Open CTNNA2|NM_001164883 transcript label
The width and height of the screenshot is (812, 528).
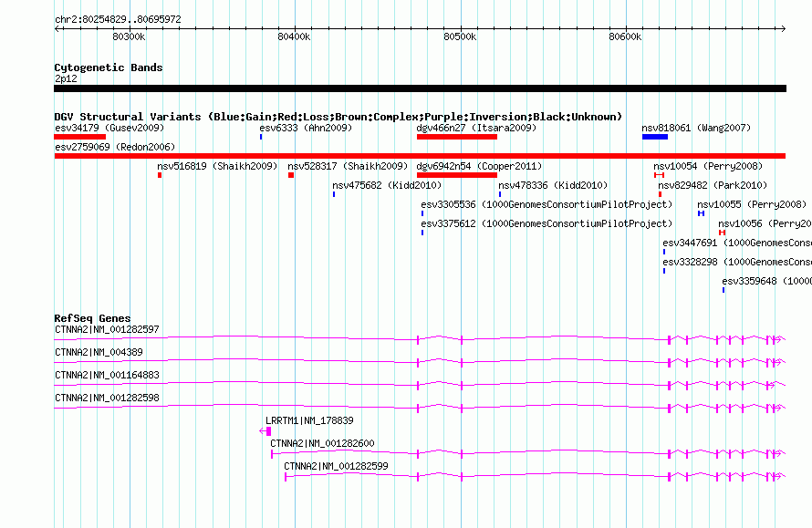click(107, 375)
